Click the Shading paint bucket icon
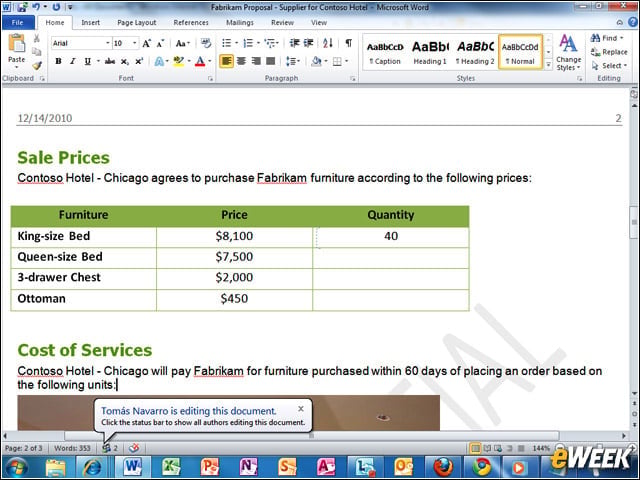This screenshot has width=640, height=480. click(316, 62)
